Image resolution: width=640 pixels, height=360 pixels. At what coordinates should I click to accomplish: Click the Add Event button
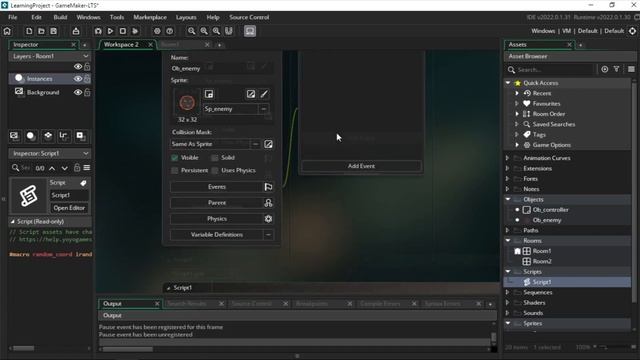coord(361,166)
